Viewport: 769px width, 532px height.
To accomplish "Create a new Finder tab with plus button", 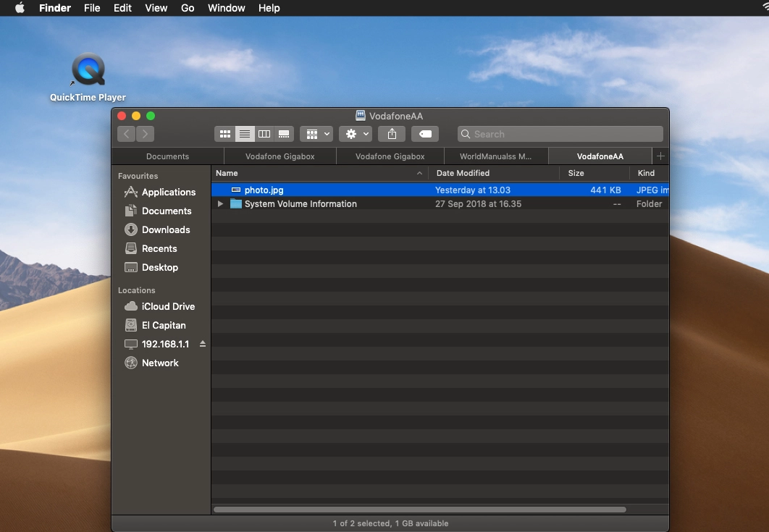I will [x=660, y=156].
